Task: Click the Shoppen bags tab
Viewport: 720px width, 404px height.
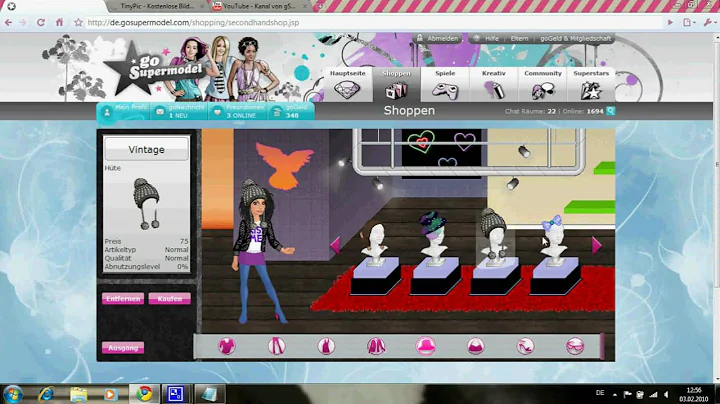Action: tap(396, 84)
